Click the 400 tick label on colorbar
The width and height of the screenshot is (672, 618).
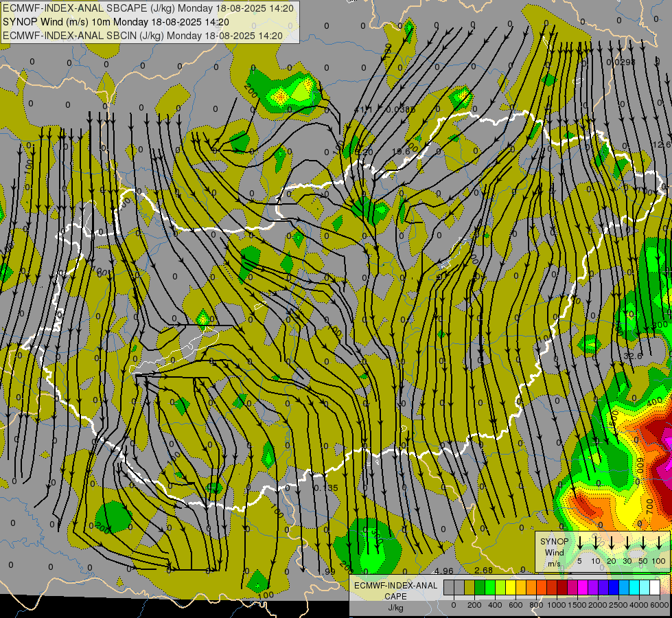coord(495,605)
